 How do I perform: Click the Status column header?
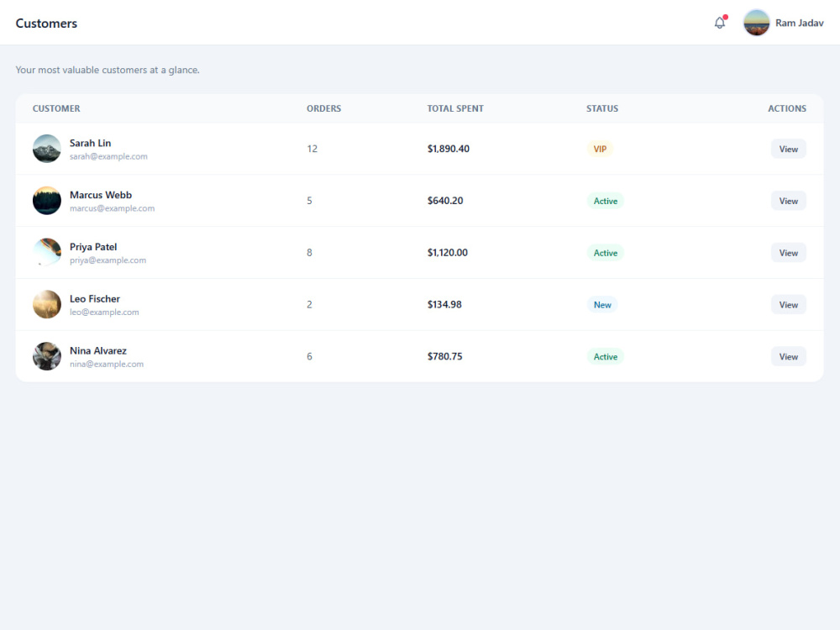coord(602,108)
